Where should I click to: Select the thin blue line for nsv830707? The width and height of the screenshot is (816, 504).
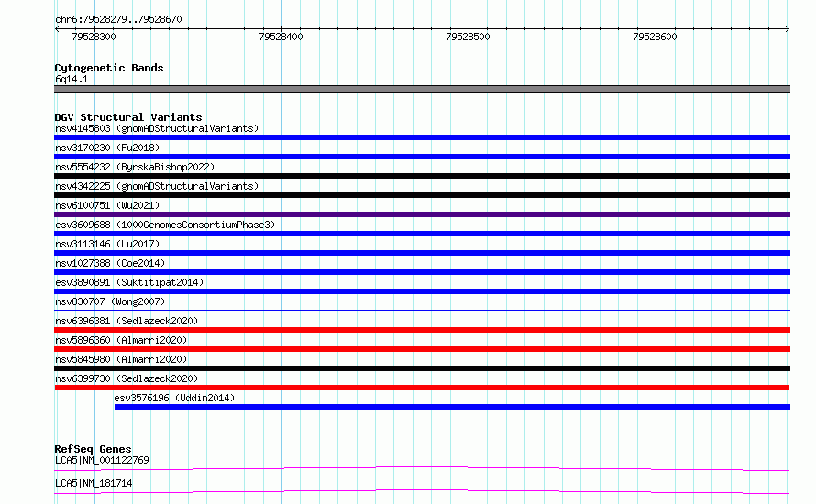tap(422, 310)
